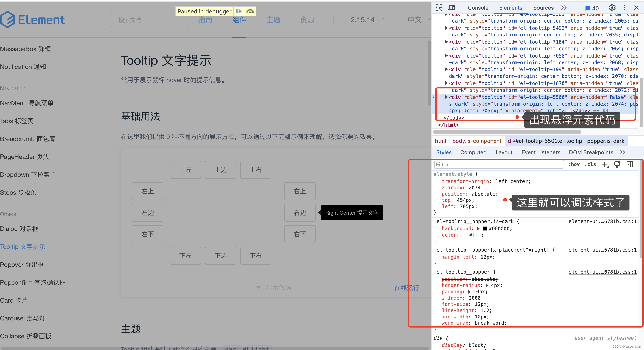Toggle the device toolbar icon
The height and width of the screenshot is (350, 644).
tap(452, 8)
